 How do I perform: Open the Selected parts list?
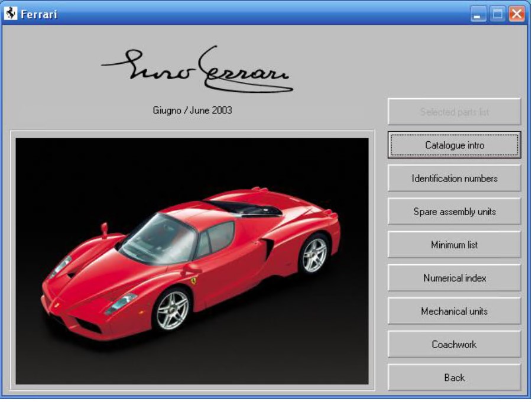click(x=454, y=112)
